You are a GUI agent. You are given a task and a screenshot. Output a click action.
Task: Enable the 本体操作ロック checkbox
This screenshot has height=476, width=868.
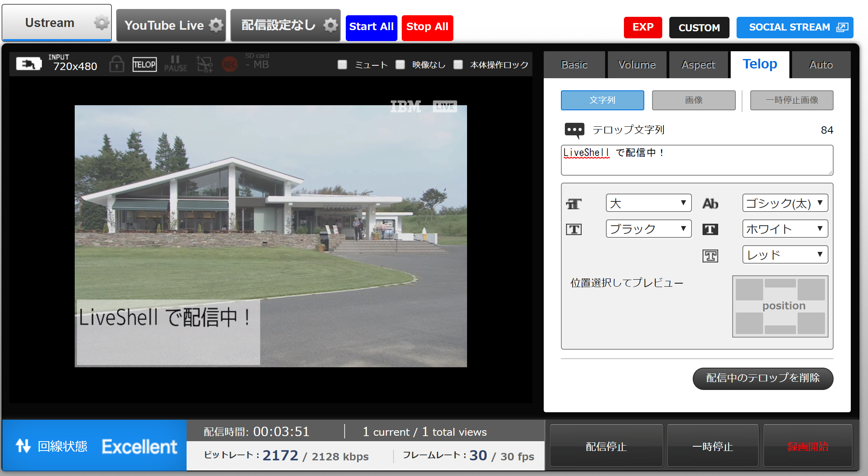tap(458, 65)
